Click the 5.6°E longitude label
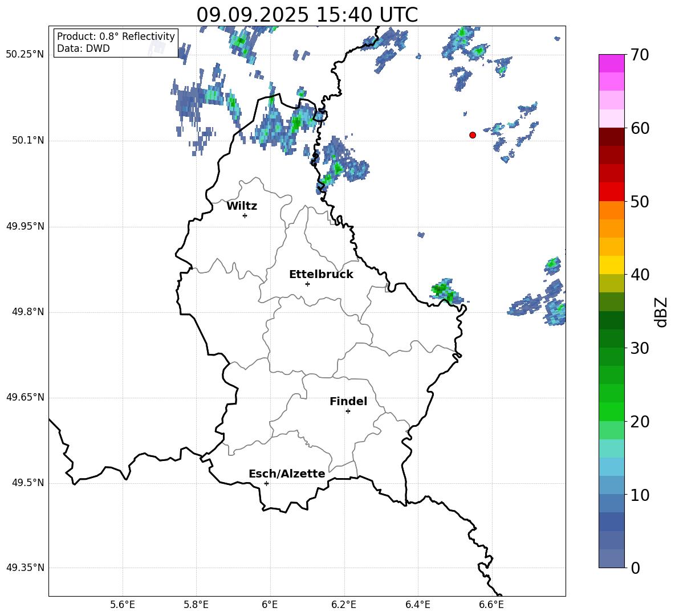The image size is (675, 616). coord(123,605)
